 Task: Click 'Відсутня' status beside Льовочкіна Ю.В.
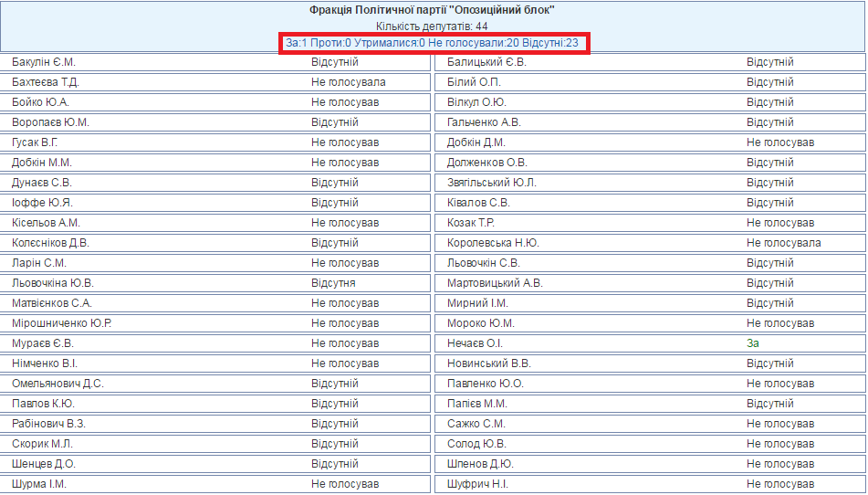click(333, 283)
